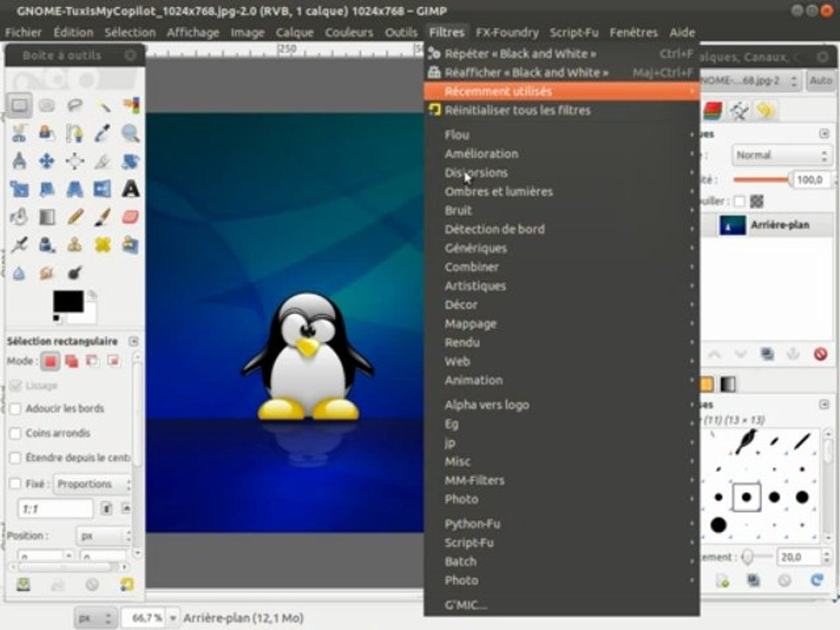
Task: Select the Blend gradient tool
Action: click(x=47, y=216)
